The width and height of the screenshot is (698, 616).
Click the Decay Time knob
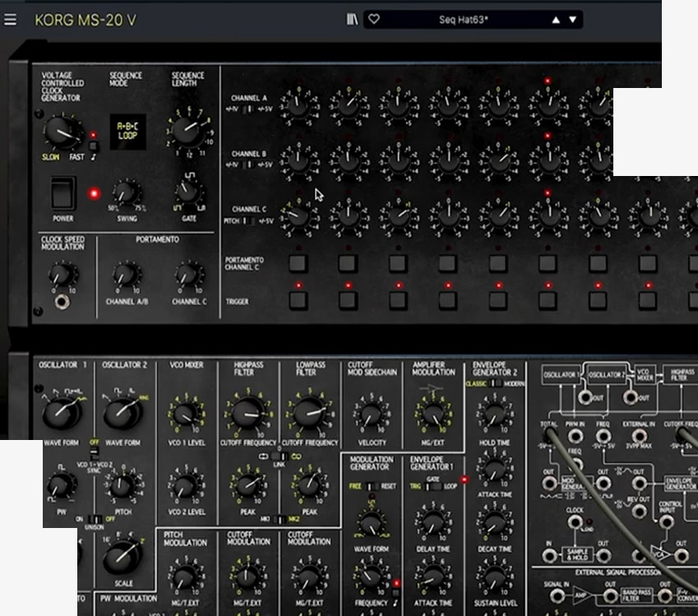tap(494, 522)
